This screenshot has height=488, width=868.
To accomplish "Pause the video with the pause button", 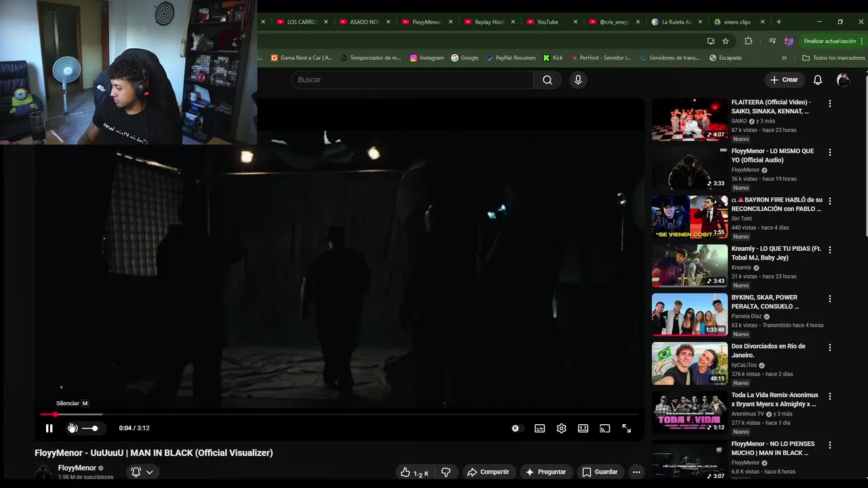I will [49, 428].
